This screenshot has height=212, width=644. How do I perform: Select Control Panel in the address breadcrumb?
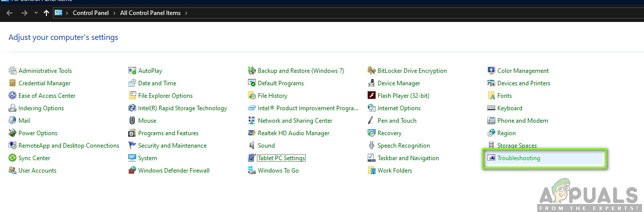point(91,13)
